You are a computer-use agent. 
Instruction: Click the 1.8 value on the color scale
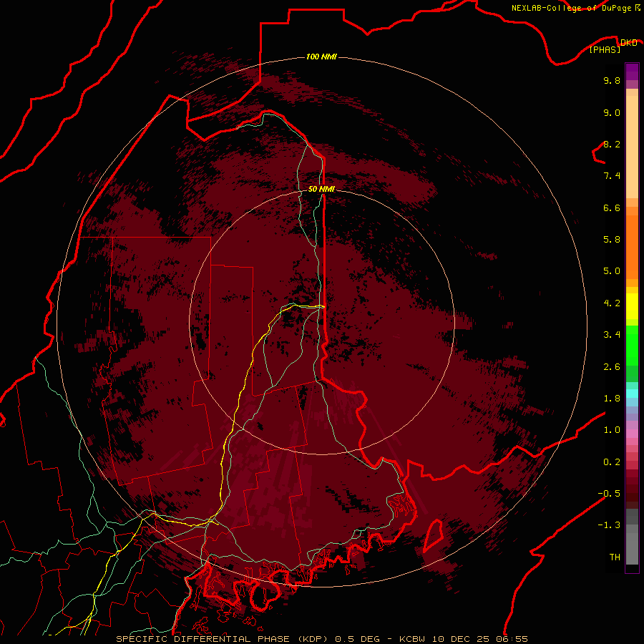pyautogui.click(x=612, y=399)
